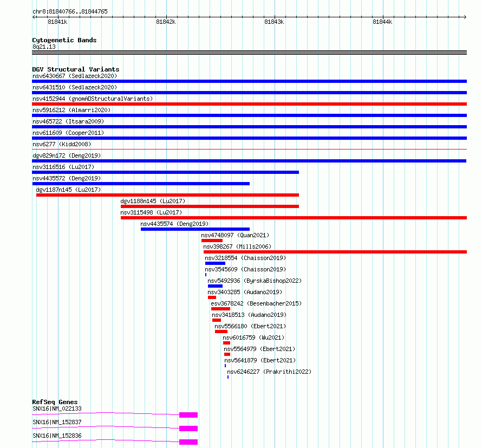This screenshot has width=482, height=448.
Task: Click the 81841k ruler label
Action: coord(57,22)
